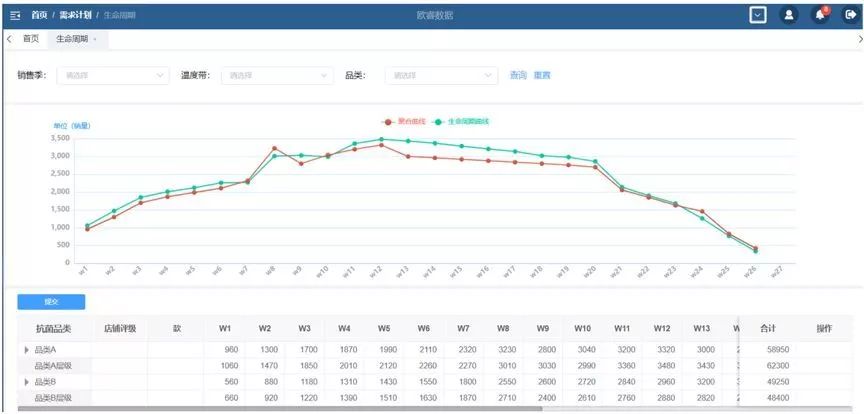Expand the 品类B row
This screenshot has height=414, width=864.
coord(27,382)
